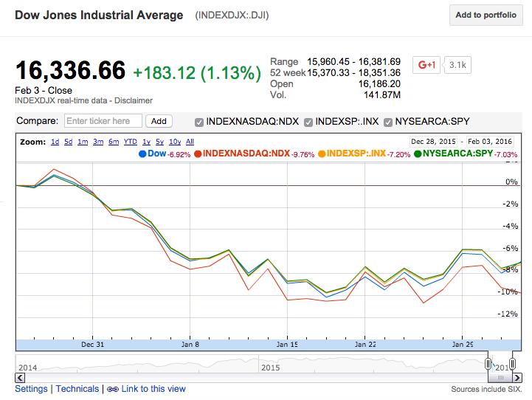Focus the Enter ticker here field

[103, 121]
